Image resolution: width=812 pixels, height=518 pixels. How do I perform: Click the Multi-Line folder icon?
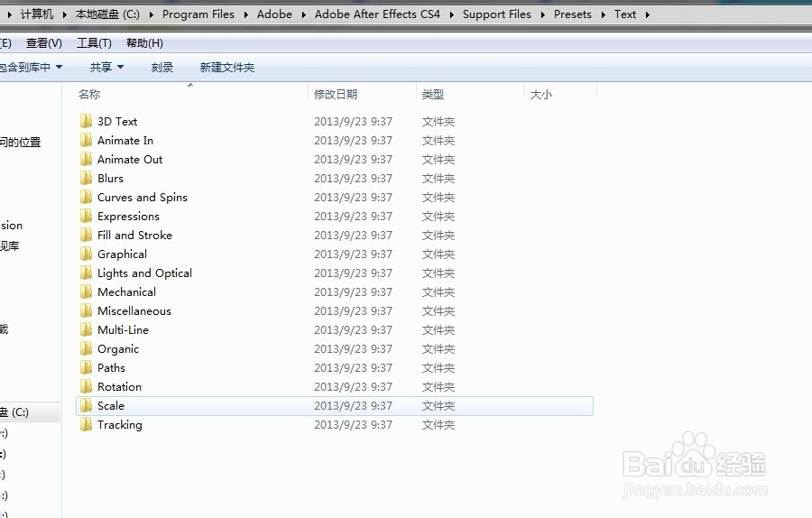[x=86, y=330]
